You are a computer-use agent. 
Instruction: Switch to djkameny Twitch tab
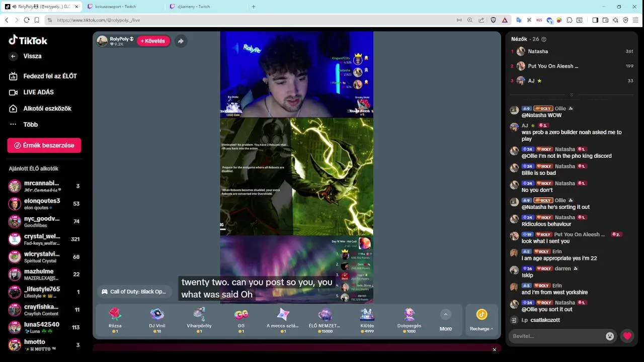206,7
